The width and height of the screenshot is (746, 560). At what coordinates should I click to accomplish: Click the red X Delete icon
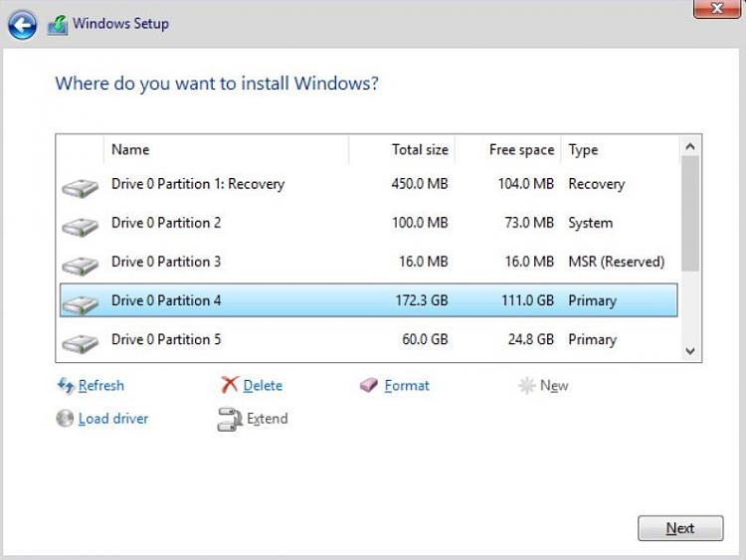pos(230,384)
